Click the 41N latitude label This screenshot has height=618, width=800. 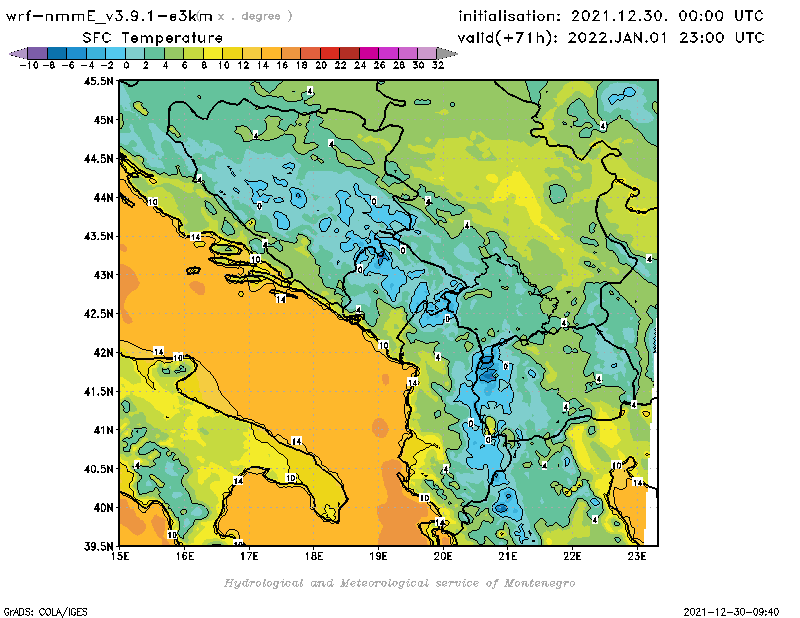[x=104, y=430]
